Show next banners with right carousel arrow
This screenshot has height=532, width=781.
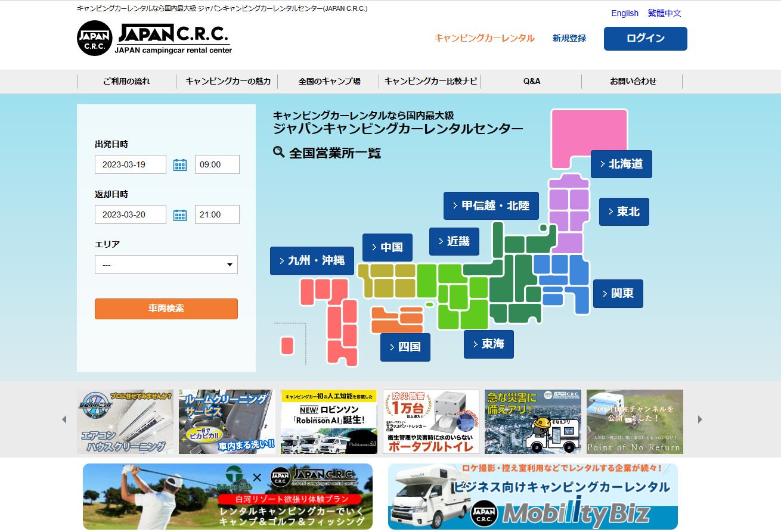(700, 419)
